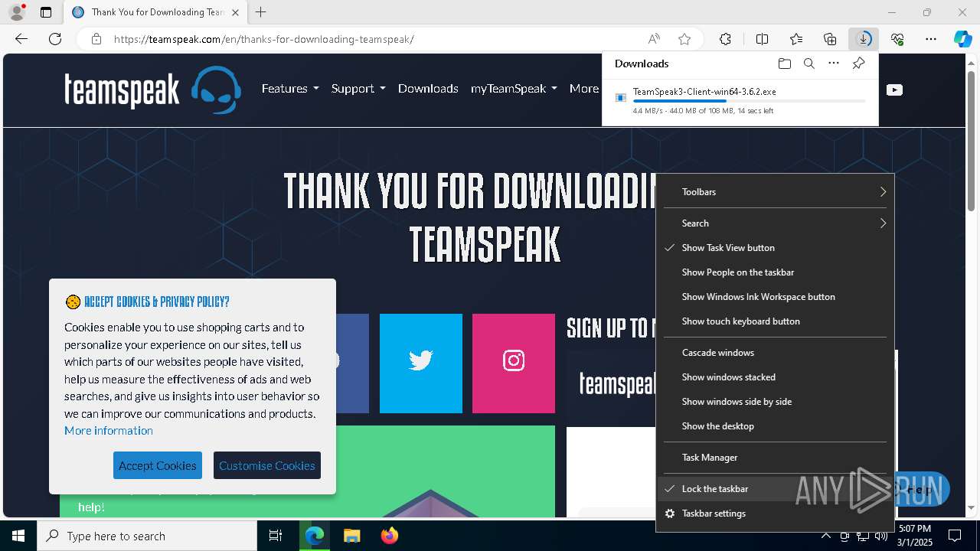Open the More navigation dropdown
Viewport: 980px width, 551px height.
(584, 89)
